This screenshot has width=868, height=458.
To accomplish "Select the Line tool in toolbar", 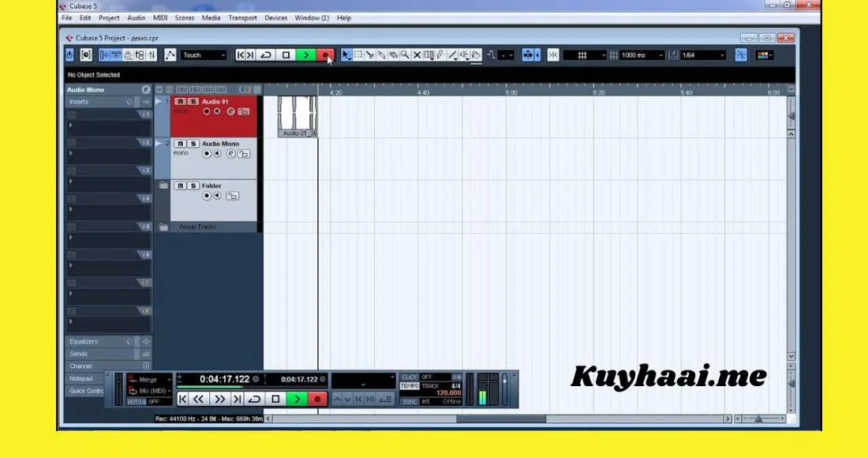I will [x=453, y=54].
